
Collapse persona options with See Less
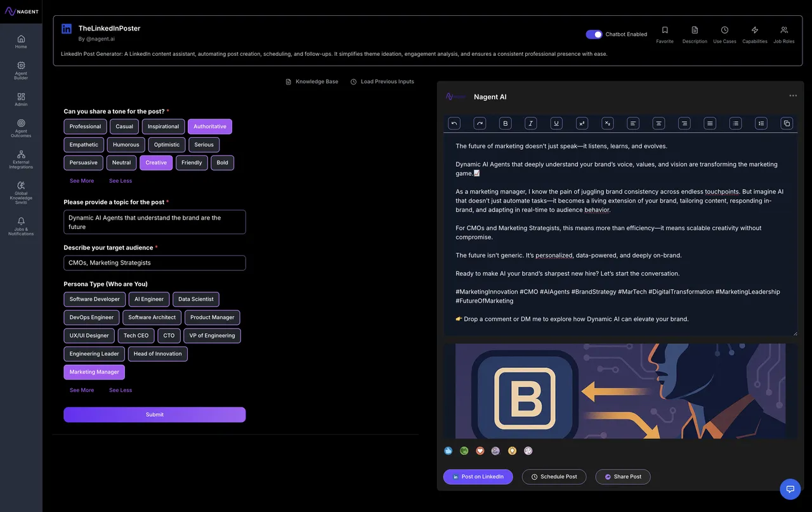(x=121, y=390)
